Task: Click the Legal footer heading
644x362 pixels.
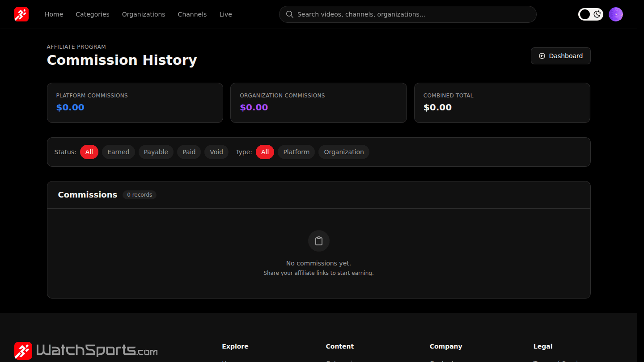Action: pyautogui.click(x=543, y=346)
